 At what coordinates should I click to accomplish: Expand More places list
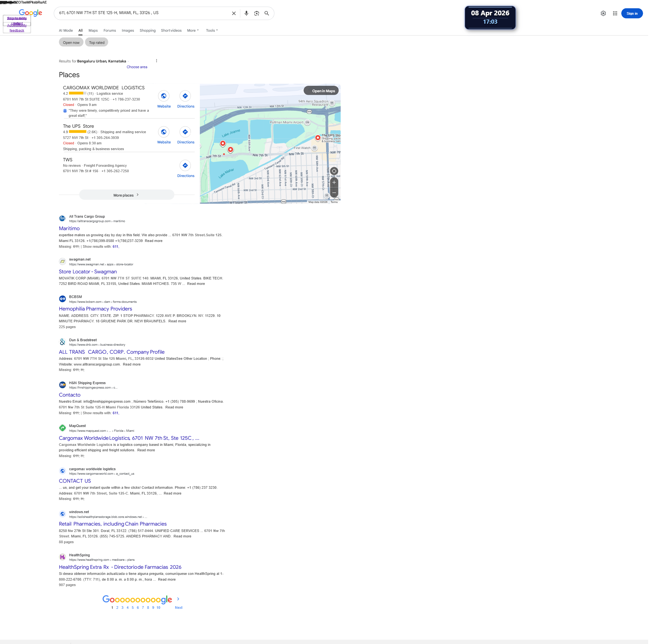[x=126, y=195]
